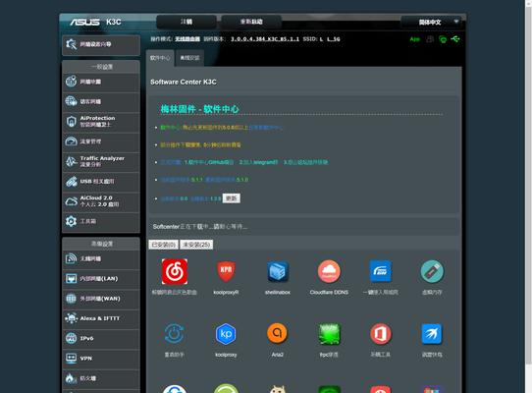Click the operation mode wireless router link
The width and height of the screenshot is (532, 393).
(187, 39)
